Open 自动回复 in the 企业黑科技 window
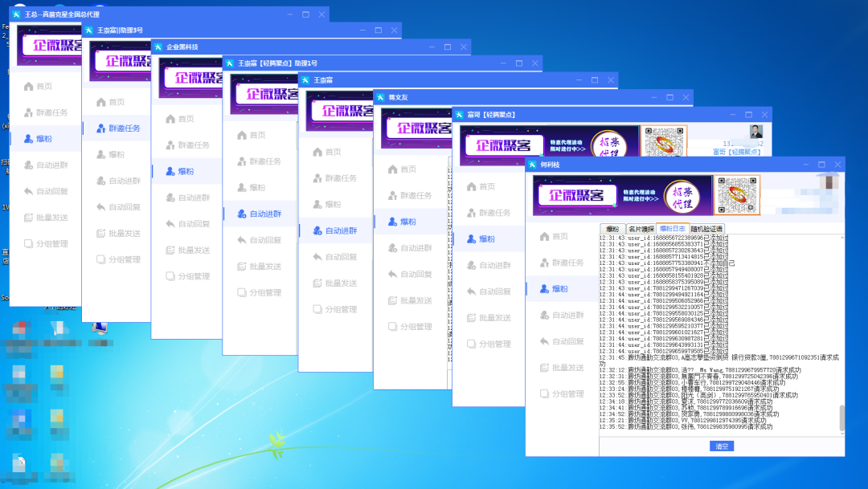Image resolution: width=868 pixels, height=489 pixels. [187, 224]
